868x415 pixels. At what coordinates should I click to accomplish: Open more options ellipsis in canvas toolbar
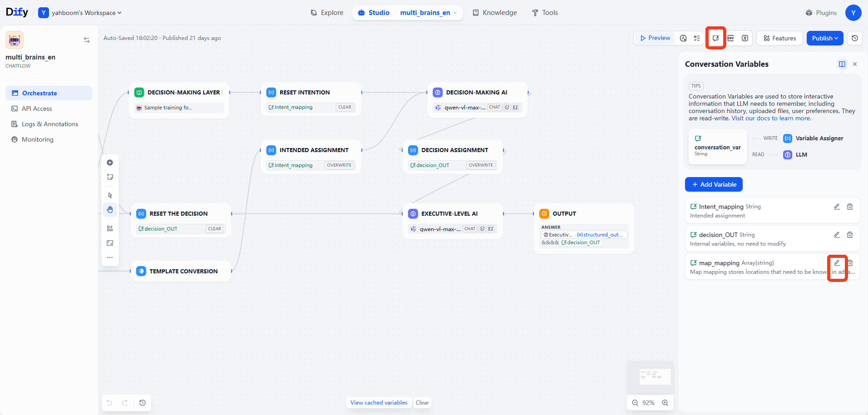click(110, 257)
